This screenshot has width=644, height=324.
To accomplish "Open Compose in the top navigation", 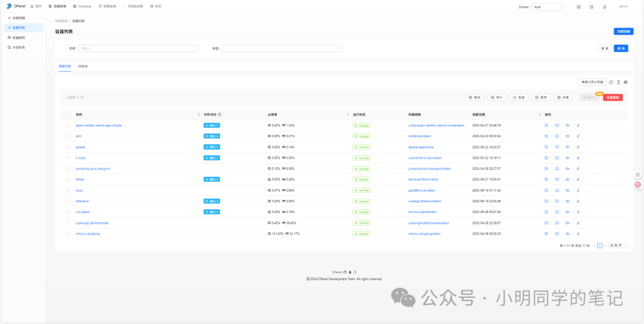I will [x=82, y=7].
